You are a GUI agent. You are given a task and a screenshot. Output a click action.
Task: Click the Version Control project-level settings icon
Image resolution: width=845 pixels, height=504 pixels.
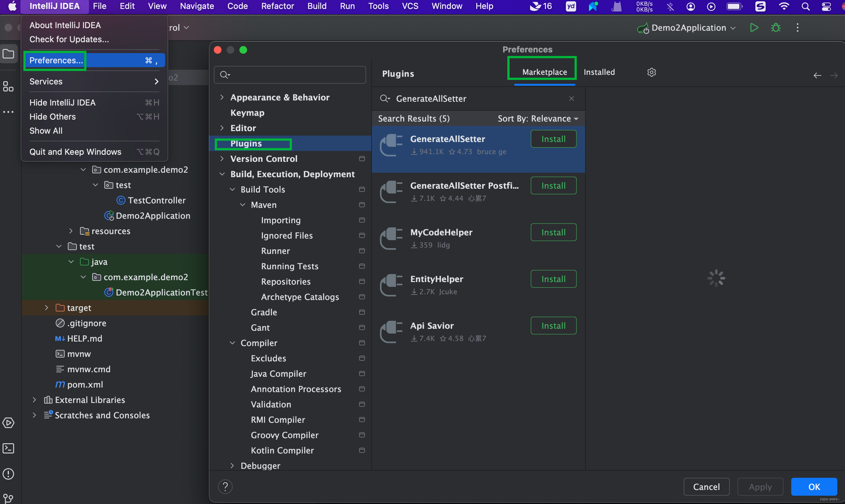coord(362,159)
